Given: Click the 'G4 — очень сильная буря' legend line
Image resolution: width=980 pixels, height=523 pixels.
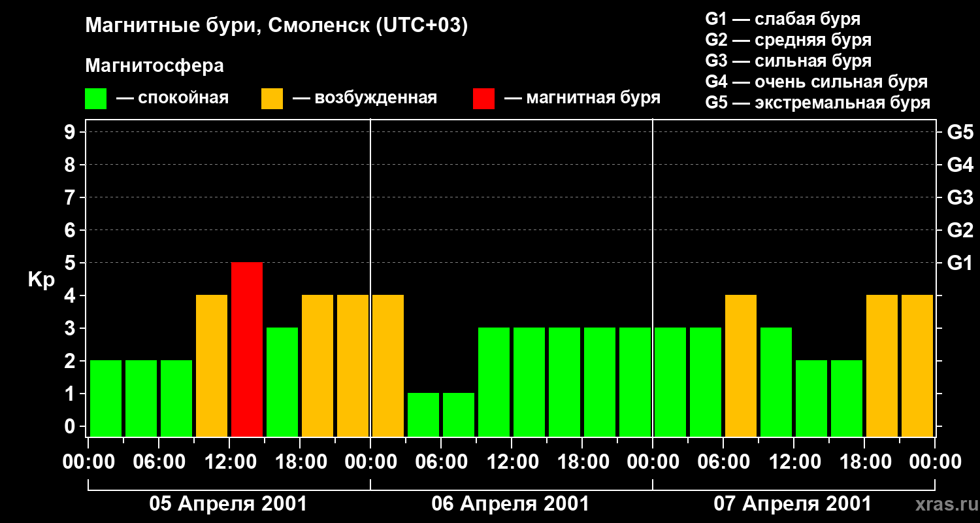Looking at the screenshot, I should [816, 82].
